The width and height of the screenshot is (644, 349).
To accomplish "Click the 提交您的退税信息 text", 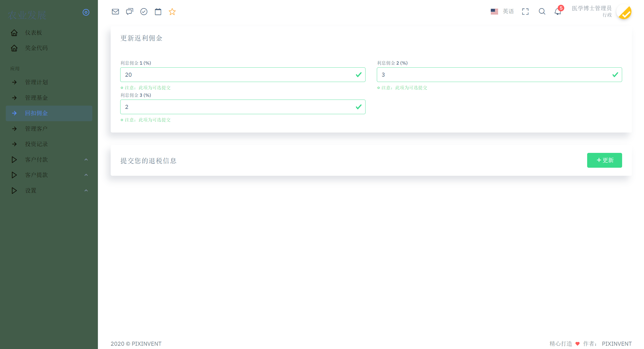I will [x=148, y=161].
